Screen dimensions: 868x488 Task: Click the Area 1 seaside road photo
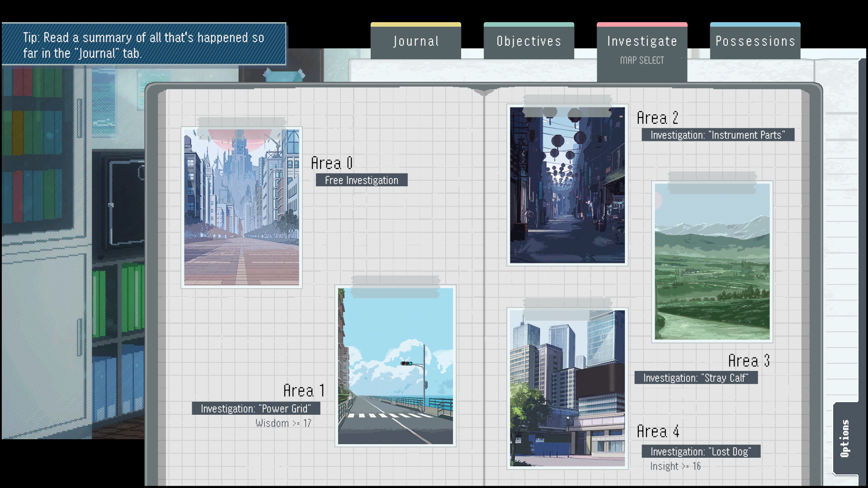(395, 366)
